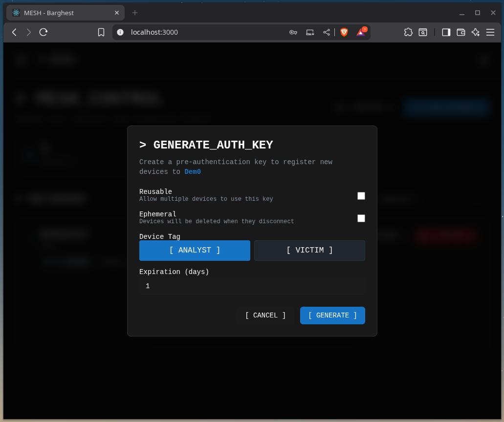Cancel the auth key dialog
The width and height of the screenshot is (504, 422).
click(265, 316)
